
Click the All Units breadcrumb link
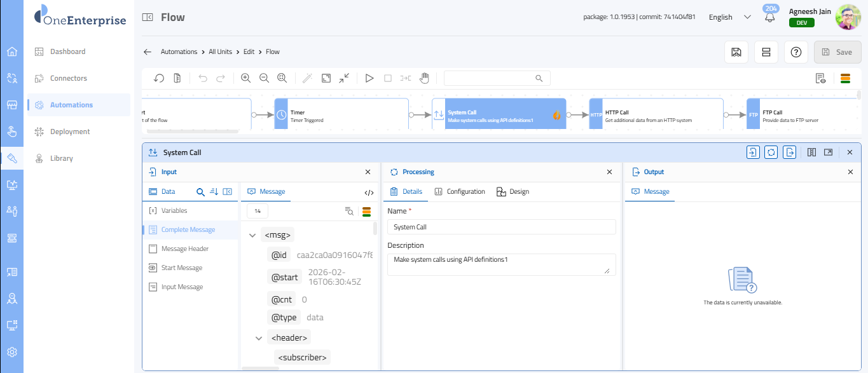[220, 51]
